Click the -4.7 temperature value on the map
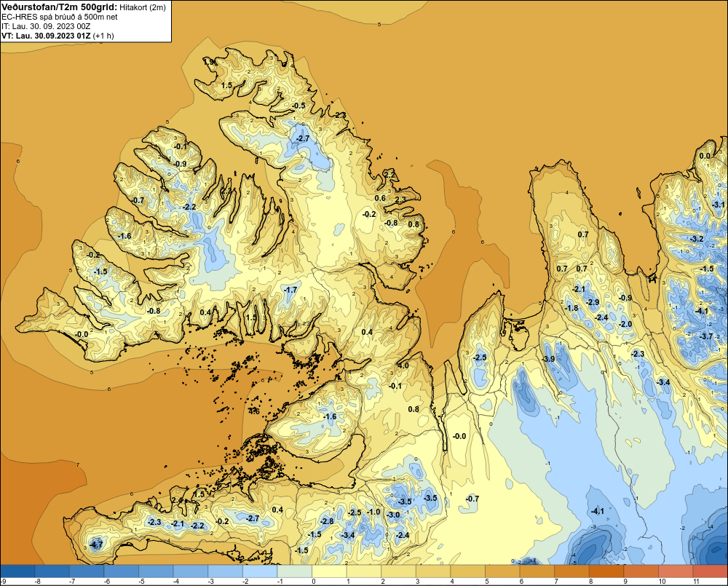Image resolution: width=728 pixels, height=586 pixels. click(x=96, y=545)
